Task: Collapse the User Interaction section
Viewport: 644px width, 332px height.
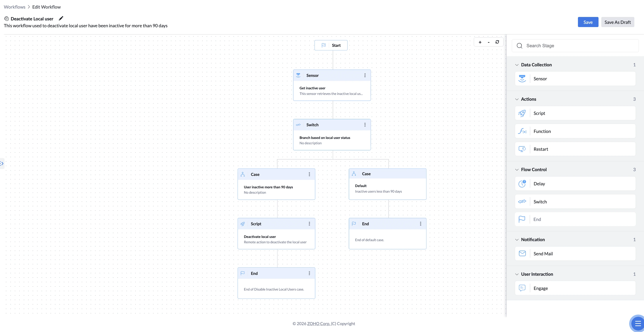Action: pyautogui.click(x=517, y=274)
